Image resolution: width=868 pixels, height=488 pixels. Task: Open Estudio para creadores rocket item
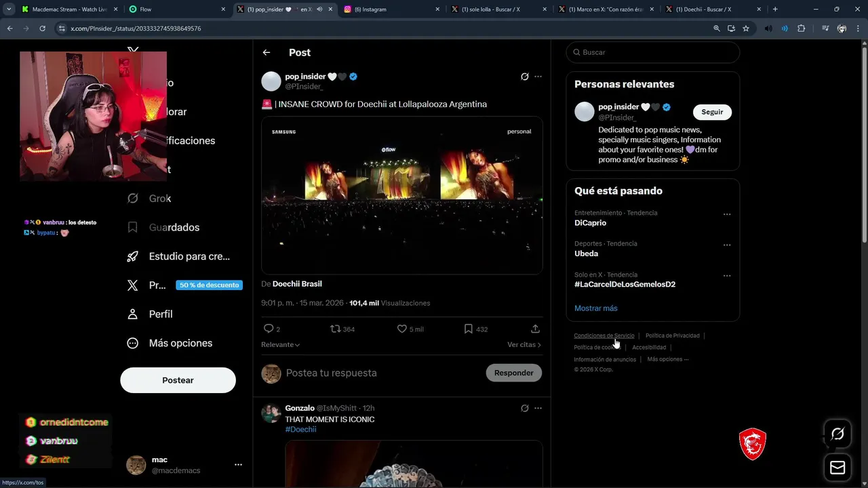(x=179, y=256)
